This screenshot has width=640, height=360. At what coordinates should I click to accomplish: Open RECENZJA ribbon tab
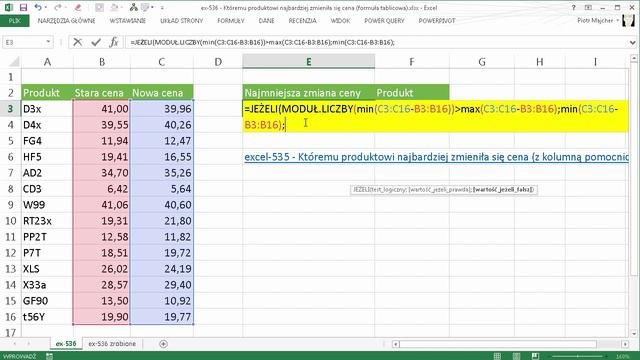(302, 20)
